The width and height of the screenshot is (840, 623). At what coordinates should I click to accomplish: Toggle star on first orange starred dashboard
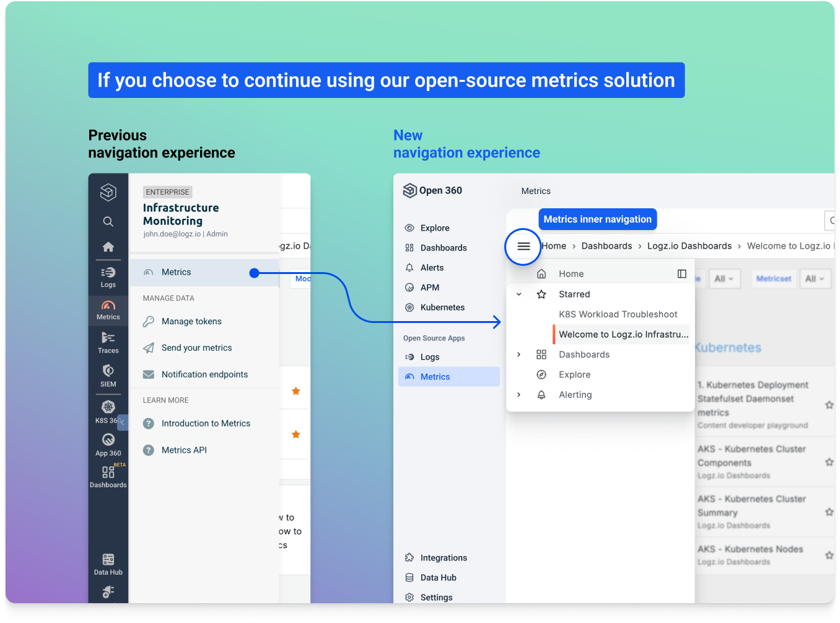click(x=296, y=391)
